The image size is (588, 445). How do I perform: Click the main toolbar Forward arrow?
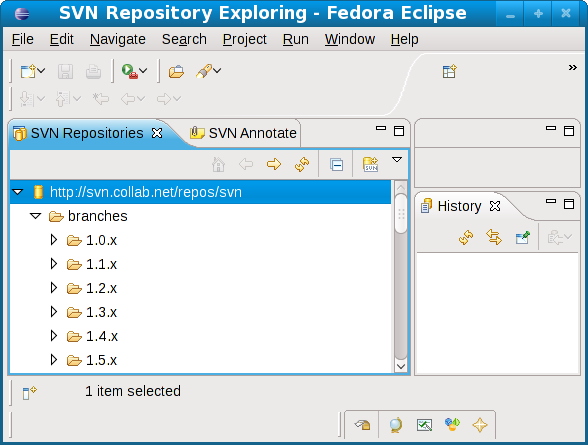pos(164,99)
